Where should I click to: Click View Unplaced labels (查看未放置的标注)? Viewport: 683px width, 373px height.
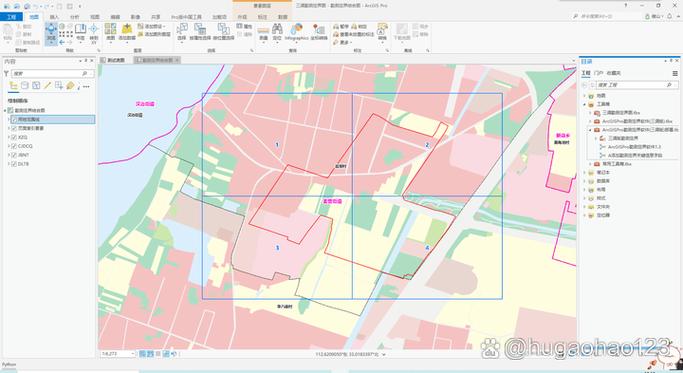click(x=354, y=34)
